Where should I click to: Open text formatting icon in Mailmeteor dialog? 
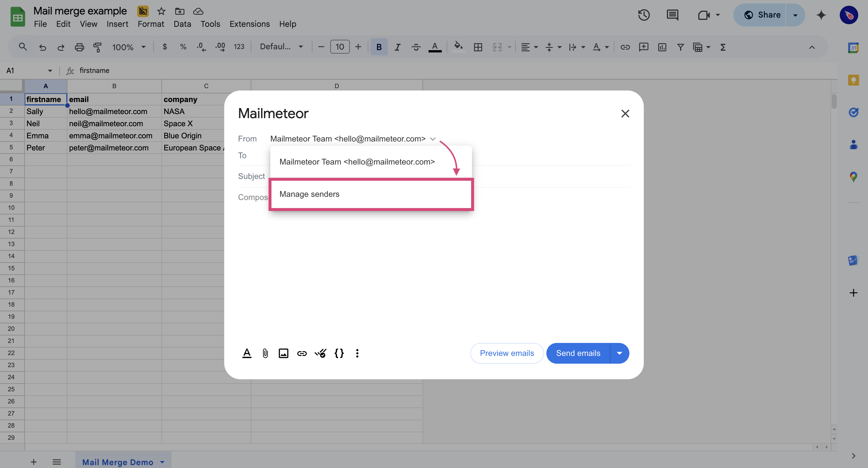[x=247, y=353]
